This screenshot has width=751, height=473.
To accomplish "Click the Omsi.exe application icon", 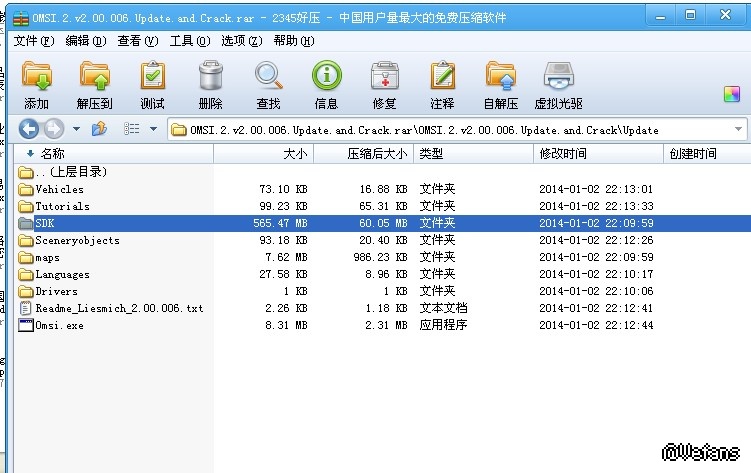I will [25, 326].
